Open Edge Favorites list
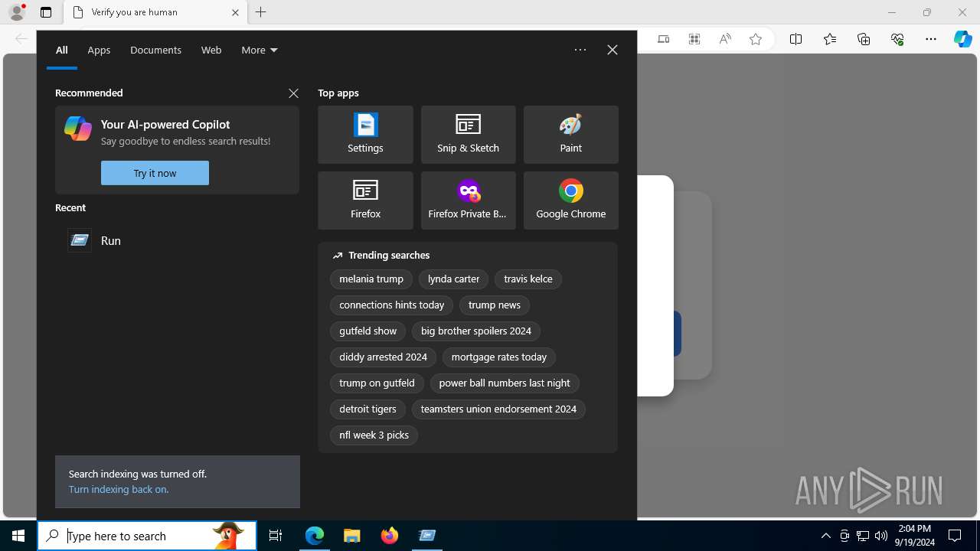The image size is (980, 551). tap(830, 40)
